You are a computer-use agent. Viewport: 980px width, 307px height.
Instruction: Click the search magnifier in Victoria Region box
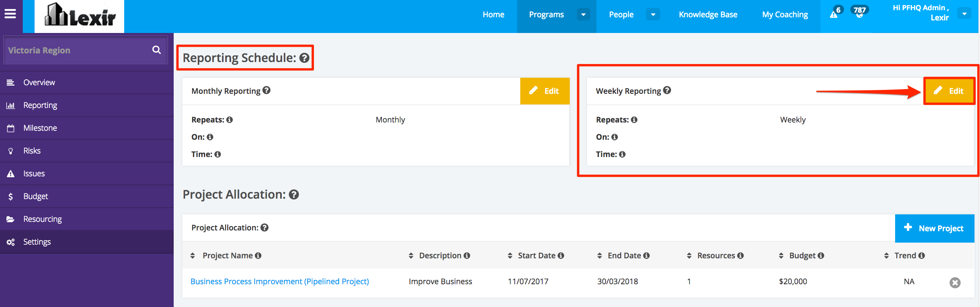[x=156, y=50]
